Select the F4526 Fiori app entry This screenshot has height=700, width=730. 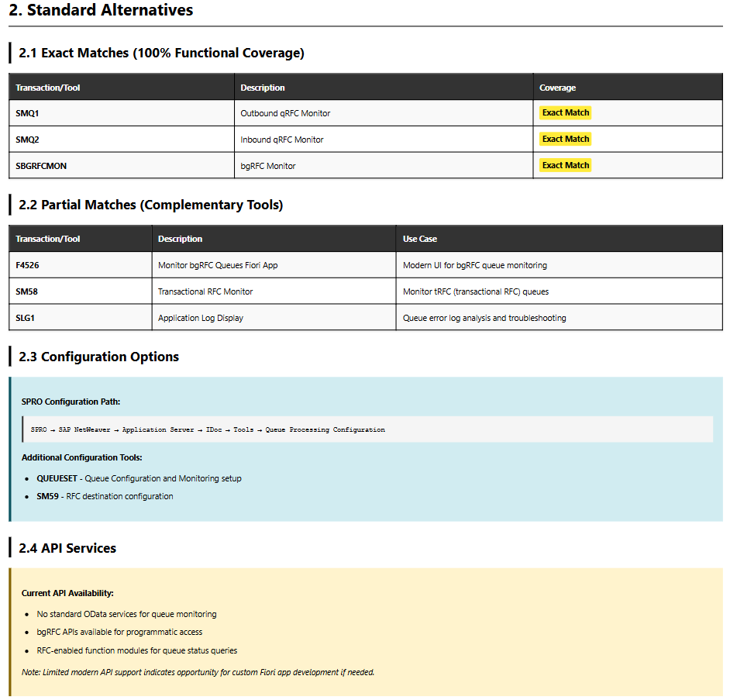coord(27,265)
